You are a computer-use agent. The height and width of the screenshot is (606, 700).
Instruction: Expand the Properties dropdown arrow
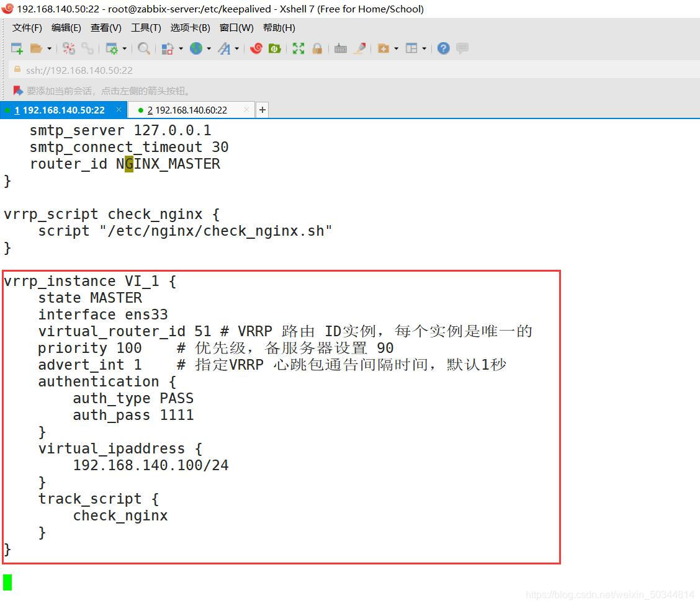click(125, 48)
